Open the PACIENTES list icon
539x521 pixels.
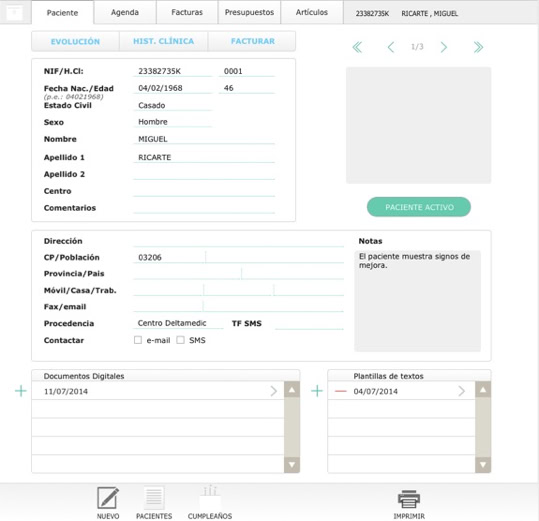click(x=154, y=498)
